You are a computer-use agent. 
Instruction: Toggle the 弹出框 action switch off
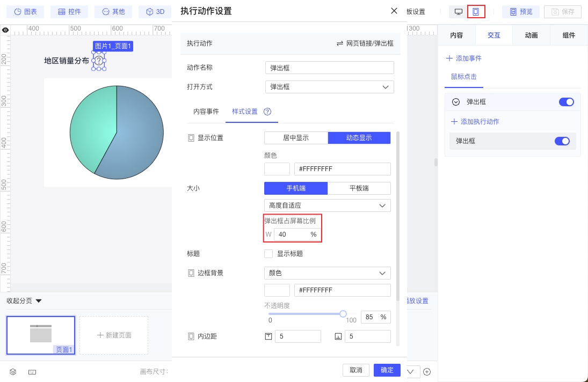coord(562,141)
